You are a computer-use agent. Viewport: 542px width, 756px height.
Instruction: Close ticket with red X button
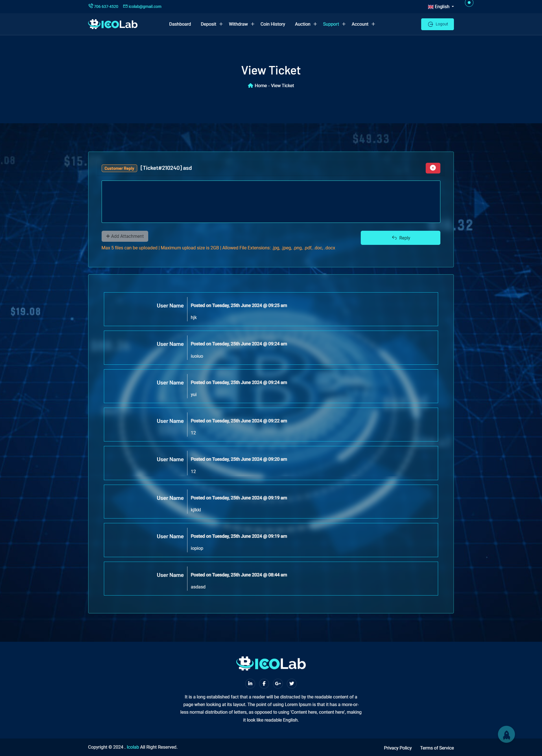tap(432, 168)
